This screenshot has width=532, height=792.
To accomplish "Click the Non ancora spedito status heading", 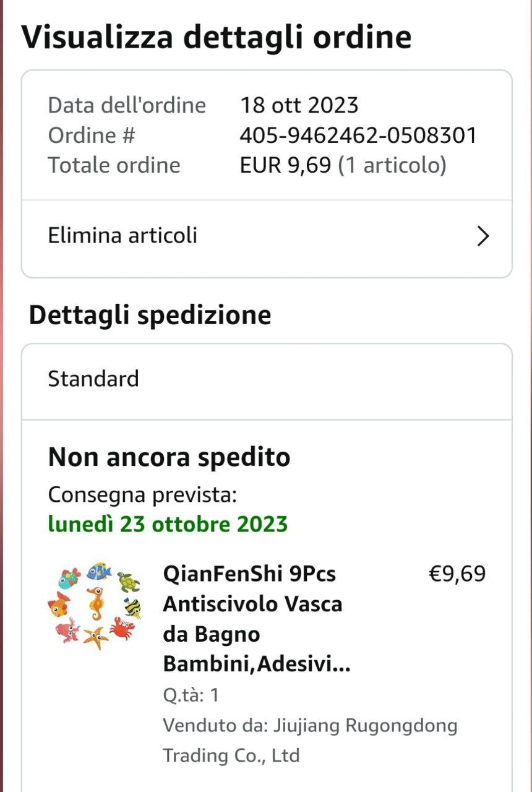I will (x=169, y=457).
